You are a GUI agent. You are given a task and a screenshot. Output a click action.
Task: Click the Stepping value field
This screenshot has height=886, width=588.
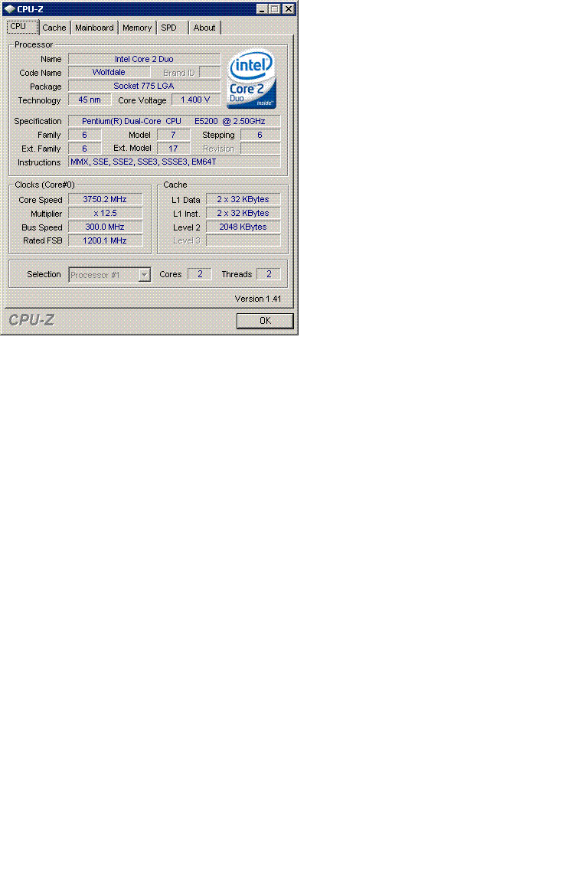(x=260, y=135)
